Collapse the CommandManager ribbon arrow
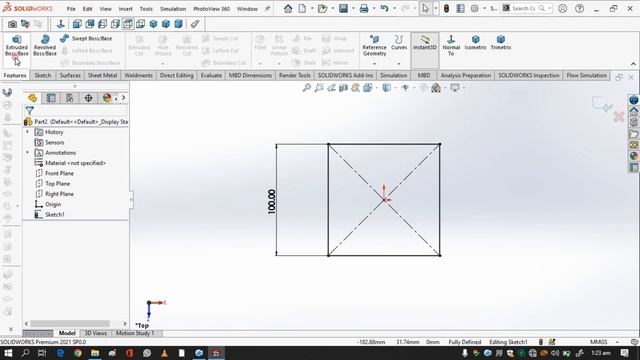 633,64
